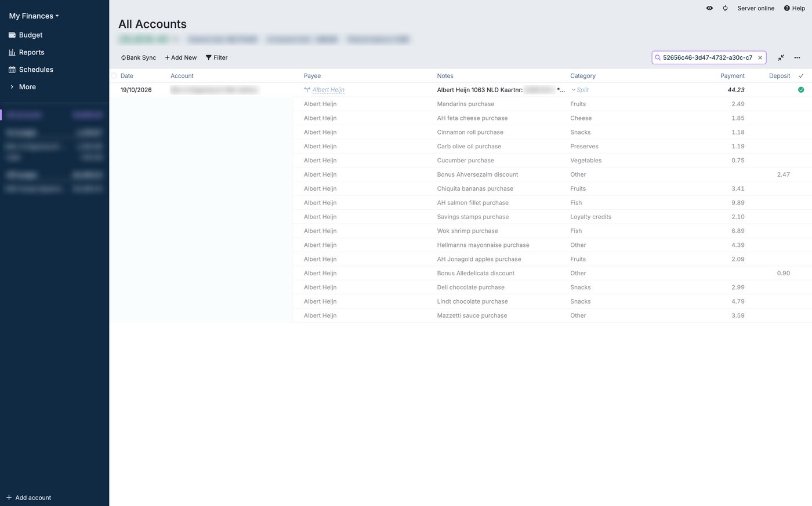Clear the search field with X
The image size is (812, 506).
pyautogui.click(x=760, y=57)
